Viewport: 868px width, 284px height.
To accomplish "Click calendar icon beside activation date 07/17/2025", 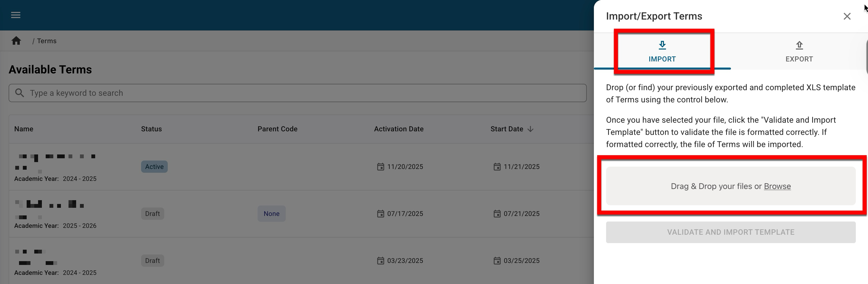I will click(380, 214).
